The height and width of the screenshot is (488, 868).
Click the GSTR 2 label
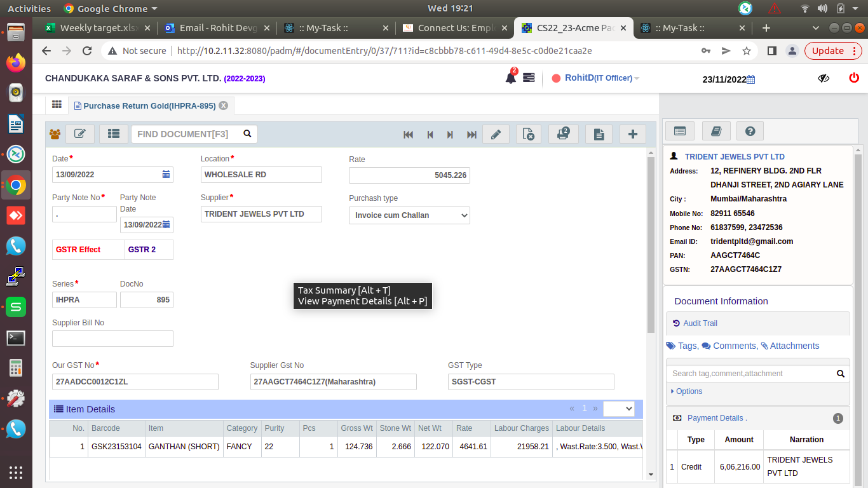click(x=142, y=250)
